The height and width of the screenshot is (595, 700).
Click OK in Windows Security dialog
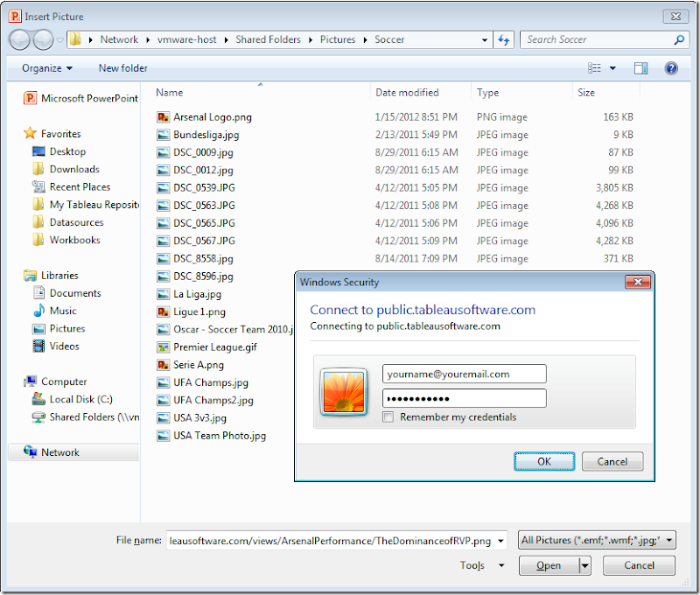(x=544, y=461)
